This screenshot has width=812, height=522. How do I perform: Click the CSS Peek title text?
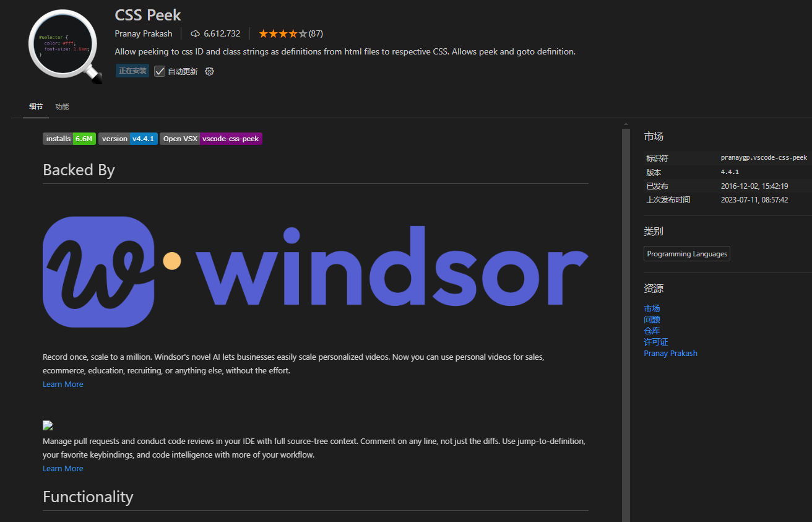(148, 14)
